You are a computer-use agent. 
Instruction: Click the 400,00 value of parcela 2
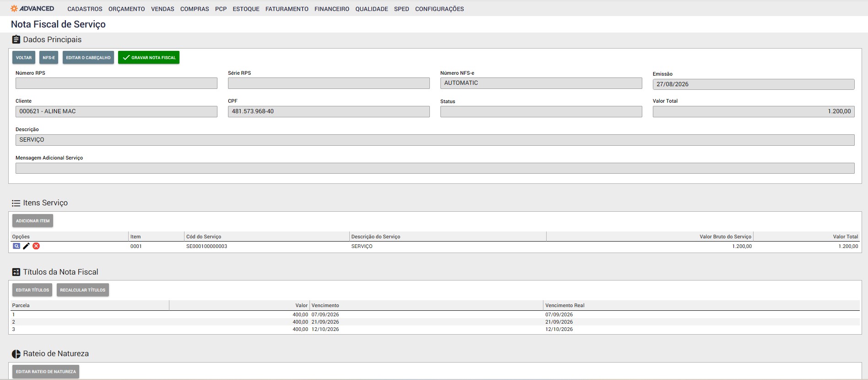pos(300,322)
